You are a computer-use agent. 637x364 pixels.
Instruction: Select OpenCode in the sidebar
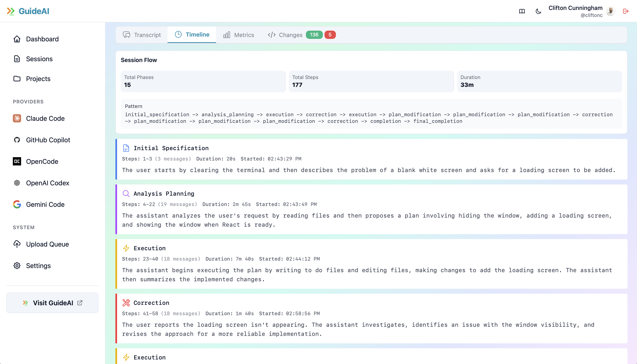(42, 161)
